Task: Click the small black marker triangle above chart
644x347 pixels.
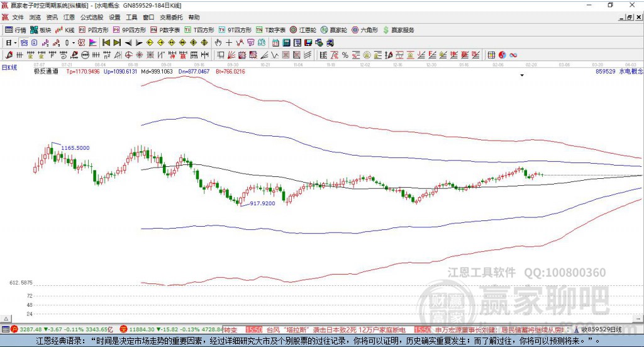Action: click(x=522, y=75)
